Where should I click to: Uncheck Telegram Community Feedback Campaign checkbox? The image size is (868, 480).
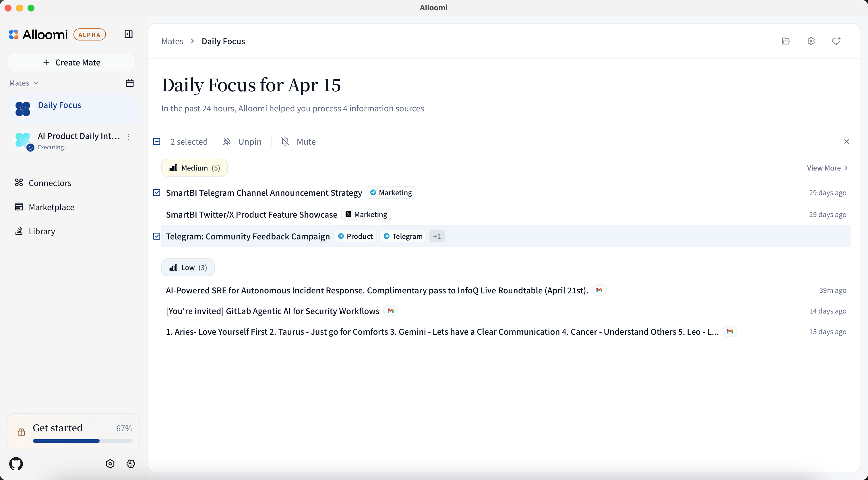point(157,236)
